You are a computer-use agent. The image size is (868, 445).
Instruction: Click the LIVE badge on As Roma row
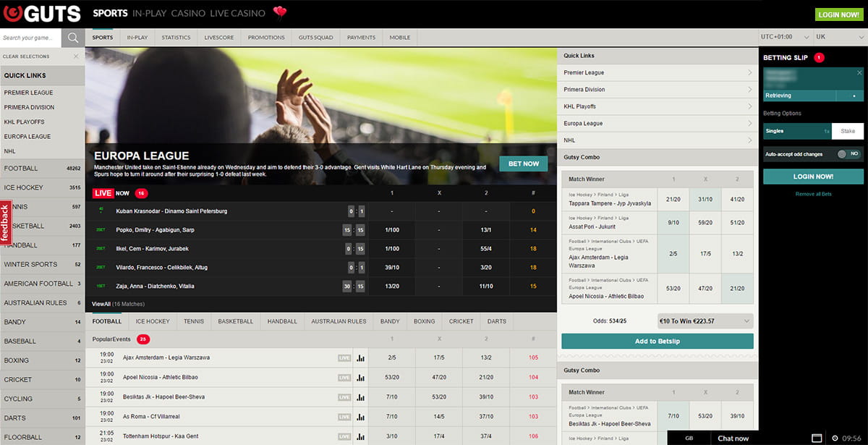click(344, 416)
